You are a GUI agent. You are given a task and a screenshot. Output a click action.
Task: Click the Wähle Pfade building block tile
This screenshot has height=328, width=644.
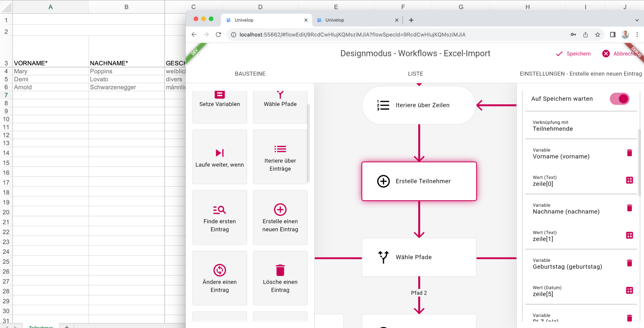click(280, 107)
